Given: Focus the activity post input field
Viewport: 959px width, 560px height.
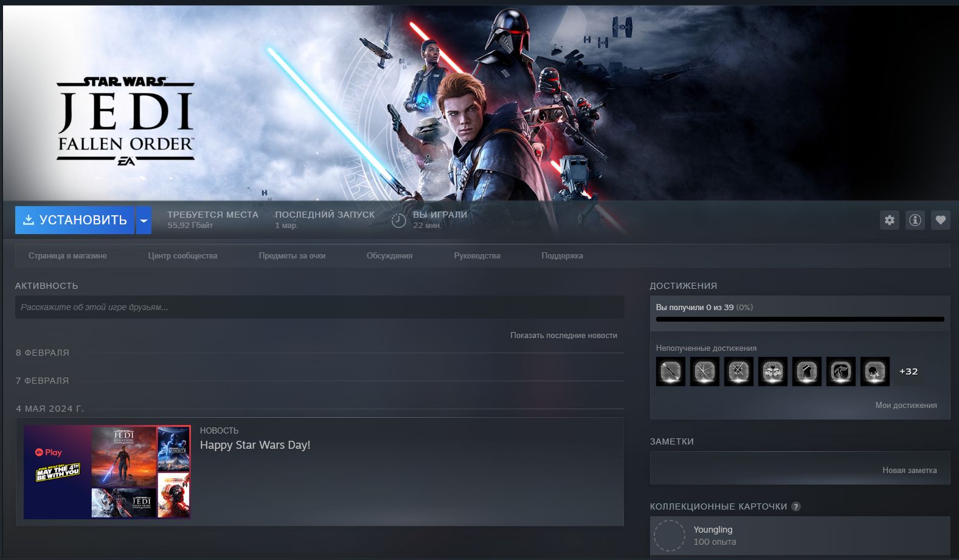Looking at the screenshot, I should [x=320, y=307].
